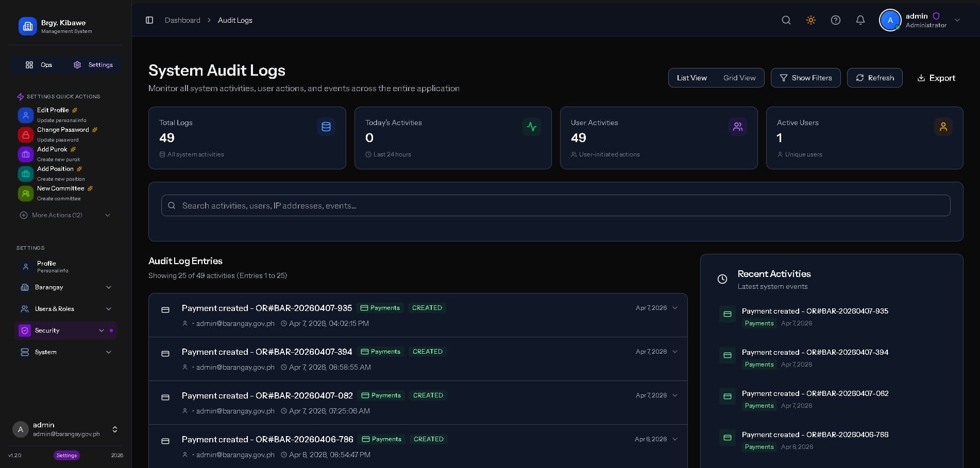Expand the admin account dropdown chevron
The width and height of the screenshot is (980, 468).
click(957, 20)
